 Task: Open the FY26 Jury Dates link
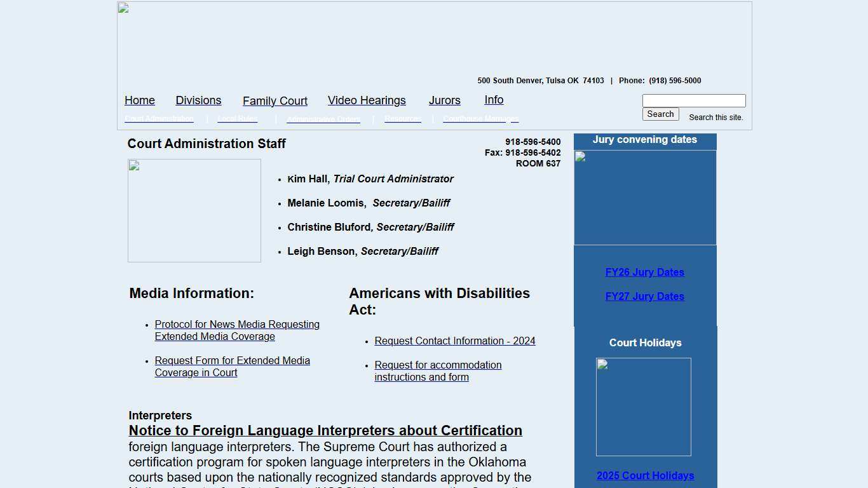[x=645, y=272]
